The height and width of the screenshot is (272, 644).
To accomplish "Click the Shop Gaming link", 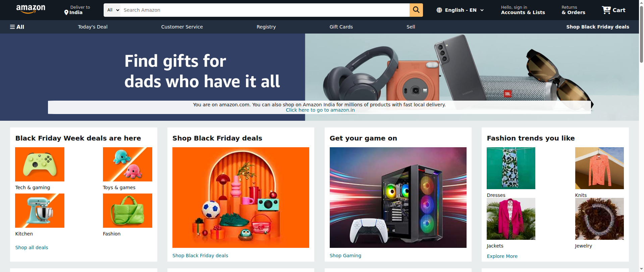I will [345, 256].
